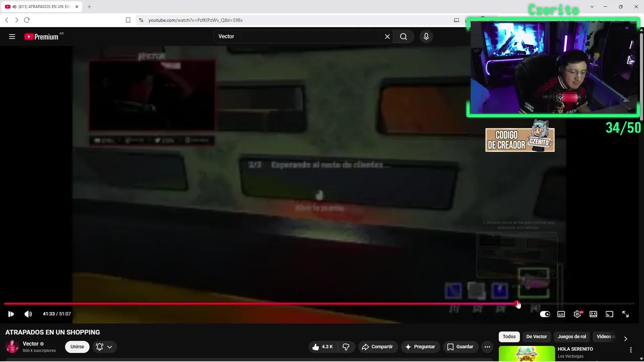Viewport: 644px width, 362px height.
Task: Open the Vector channel name link
Action: [31, 344]
